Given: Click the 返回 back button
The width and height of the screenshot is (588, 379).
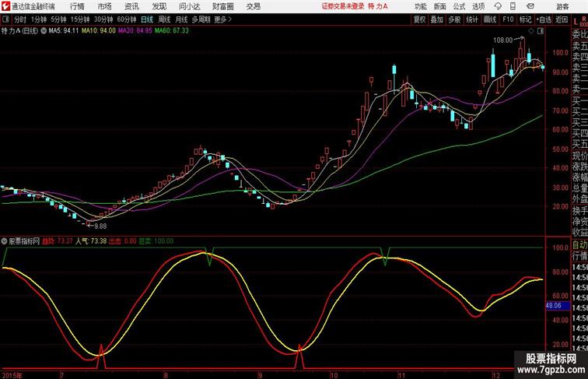Looking at the screenshot, I should 562,19.
